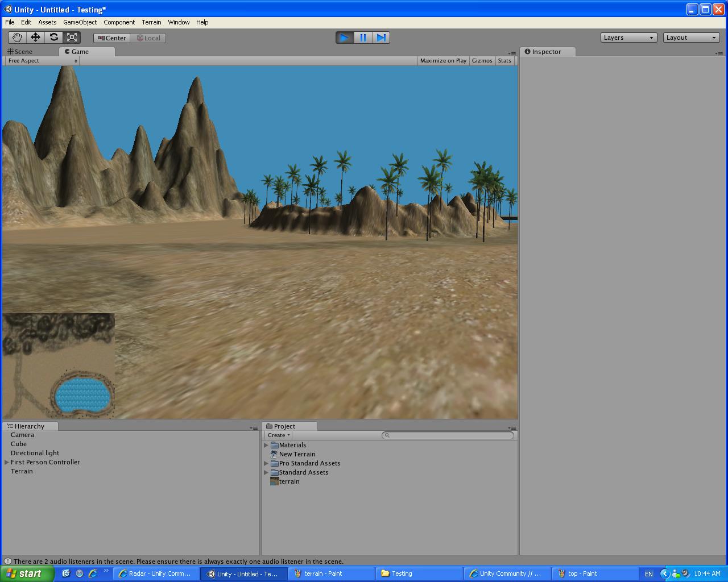Select the Scale tool

72,38
